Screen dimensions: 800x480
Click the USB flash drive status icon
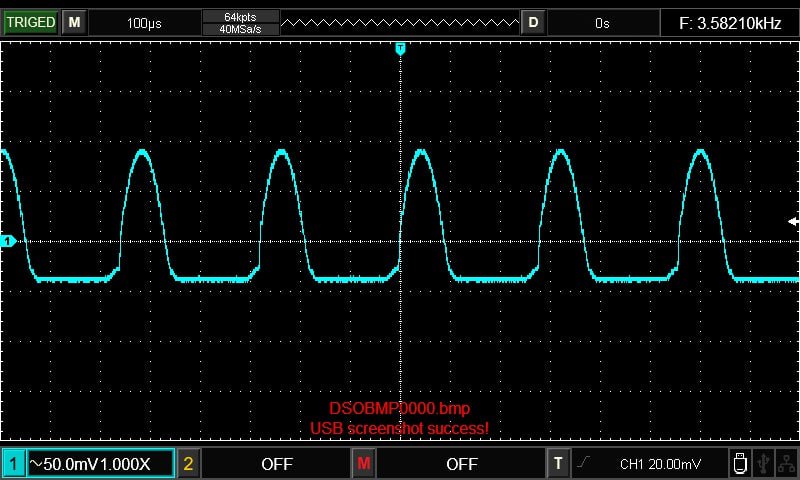pyautogui.click(x=740, y=464)
